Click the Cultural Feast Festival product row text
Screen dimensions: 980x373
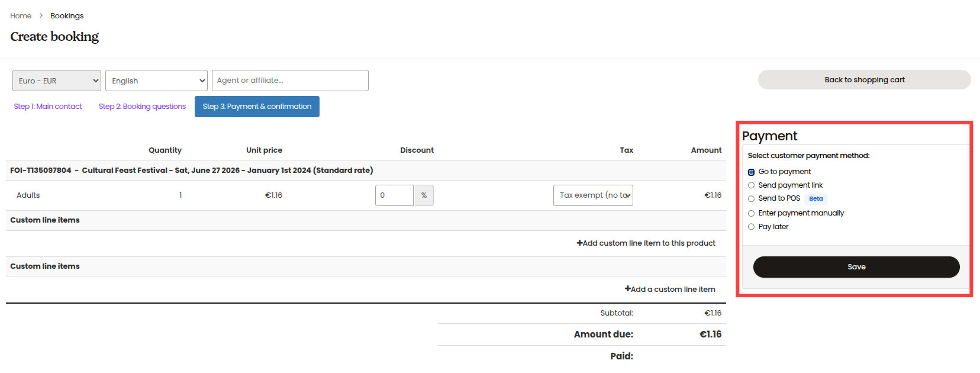191,171
